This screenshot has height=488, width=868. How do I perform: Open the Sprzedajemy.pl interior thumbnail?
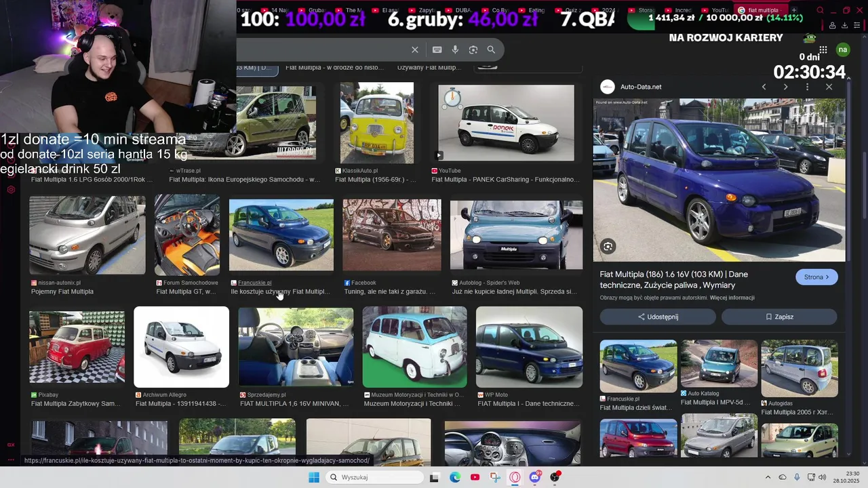(x=296, y=347)
